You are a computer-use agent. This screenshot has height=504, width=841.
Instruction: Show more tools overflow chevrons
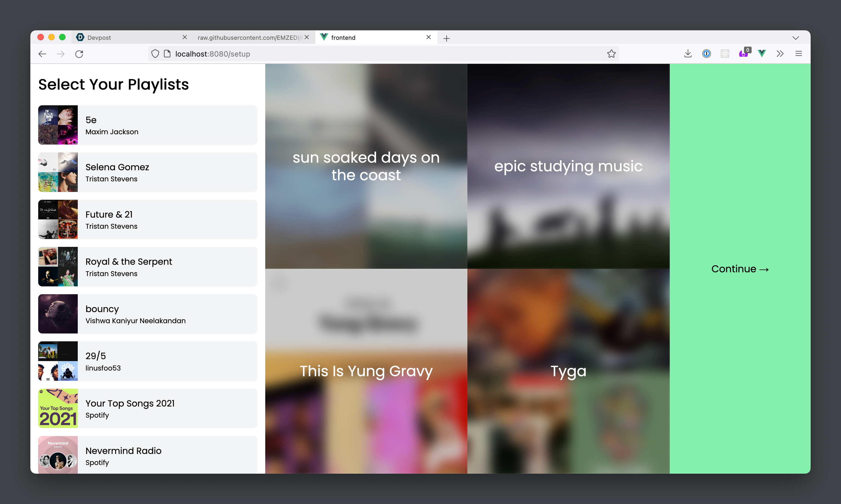pos(780,54)
